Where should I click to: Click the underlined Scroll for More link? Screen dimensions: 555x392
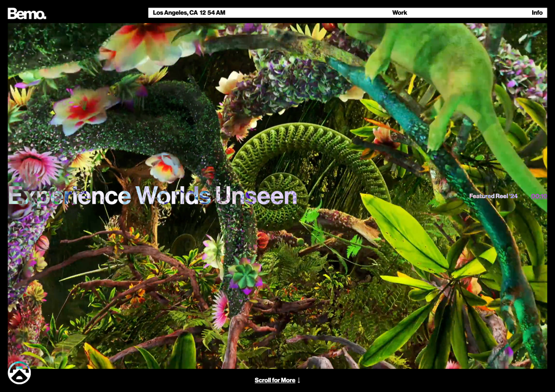click(x=274, y=380)
